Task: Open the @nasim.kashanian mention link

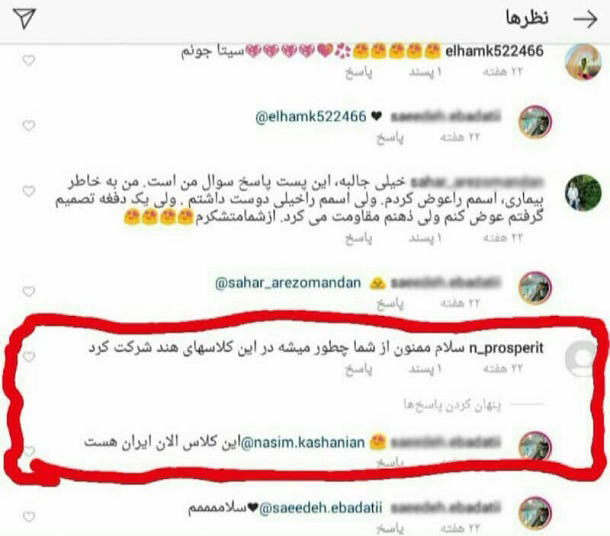Action: point(303,443)
